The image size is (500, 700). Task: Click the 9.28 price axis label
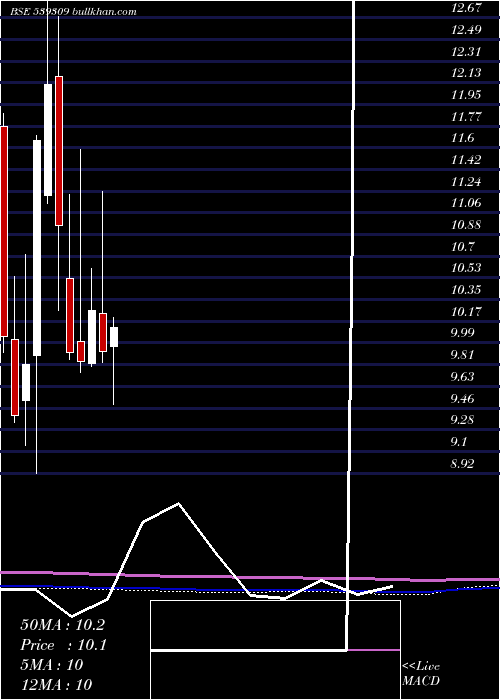[x=462, y=420]
